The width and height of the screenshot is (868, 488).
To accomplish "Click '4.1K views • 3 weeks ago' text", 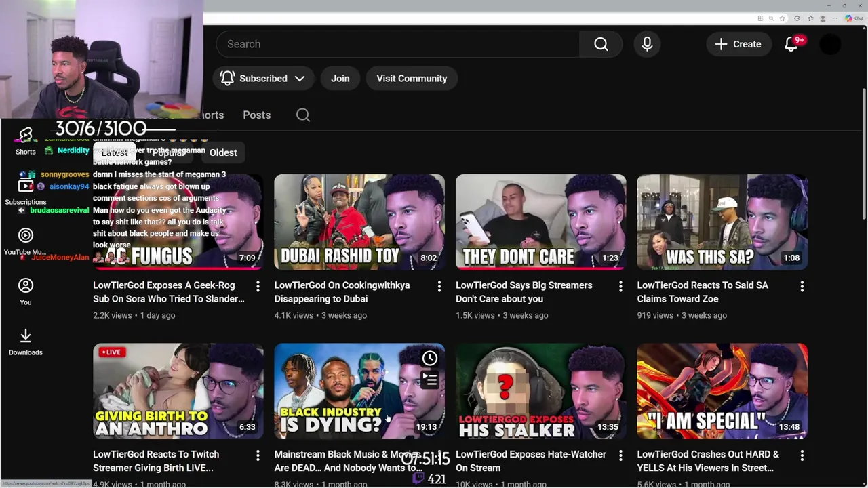I will click(321, 315).
